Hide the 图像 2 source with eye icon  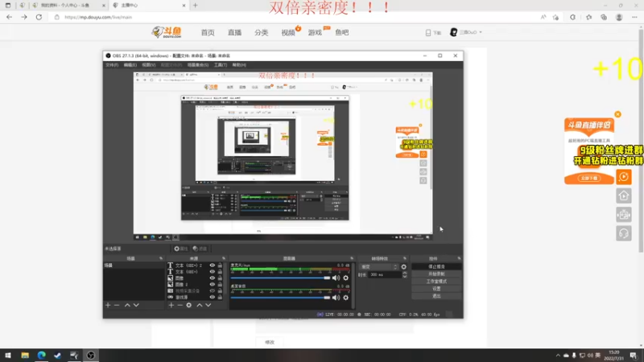(x=213, y=285)
